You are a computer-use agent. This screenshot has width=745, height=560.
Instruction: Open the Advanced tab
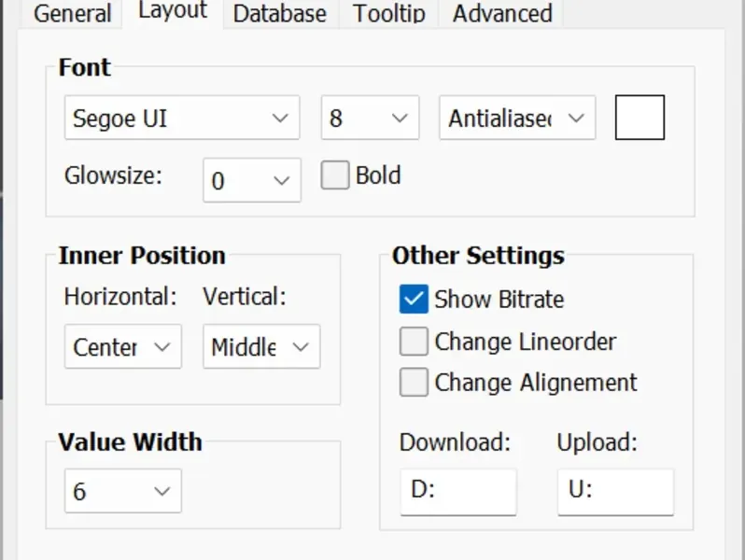(x=502, y=14)
